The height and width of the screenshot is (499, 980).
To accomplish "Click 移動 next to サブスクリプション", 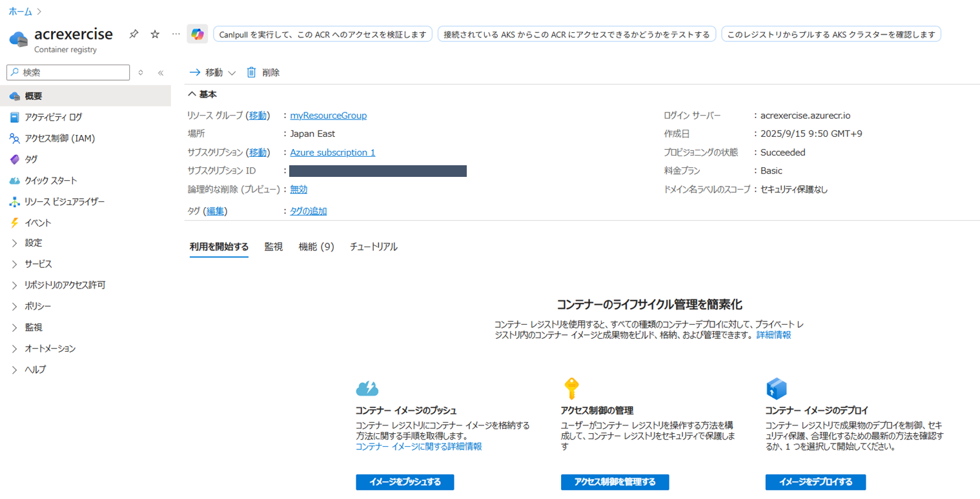I will click(x=258, y=152).
